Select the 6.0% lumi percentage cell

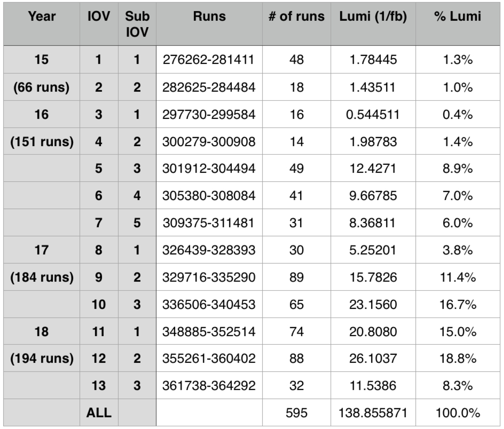coord(458,223)
